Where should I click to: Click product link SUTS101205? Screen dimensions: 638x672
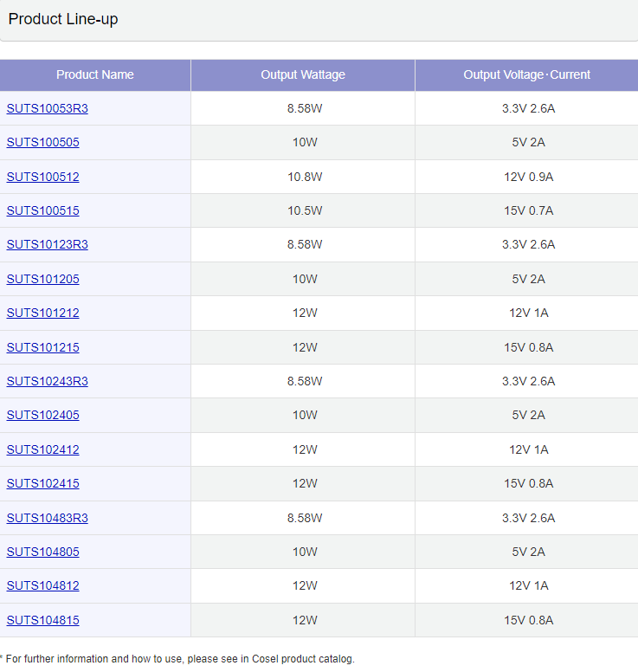pos(42,279)
